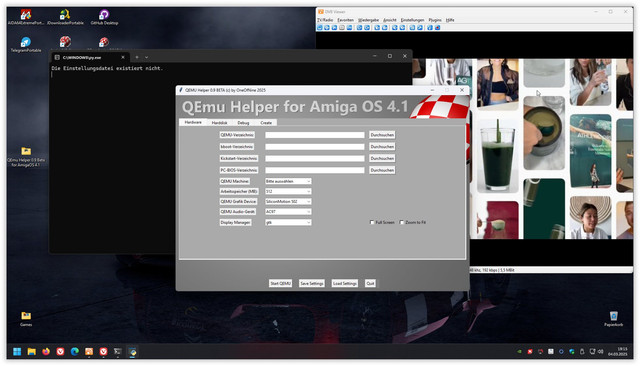Click the PC-BIOS-Verzeichnis path input field
The image size is (640, 366).
(x=315, y=170)
